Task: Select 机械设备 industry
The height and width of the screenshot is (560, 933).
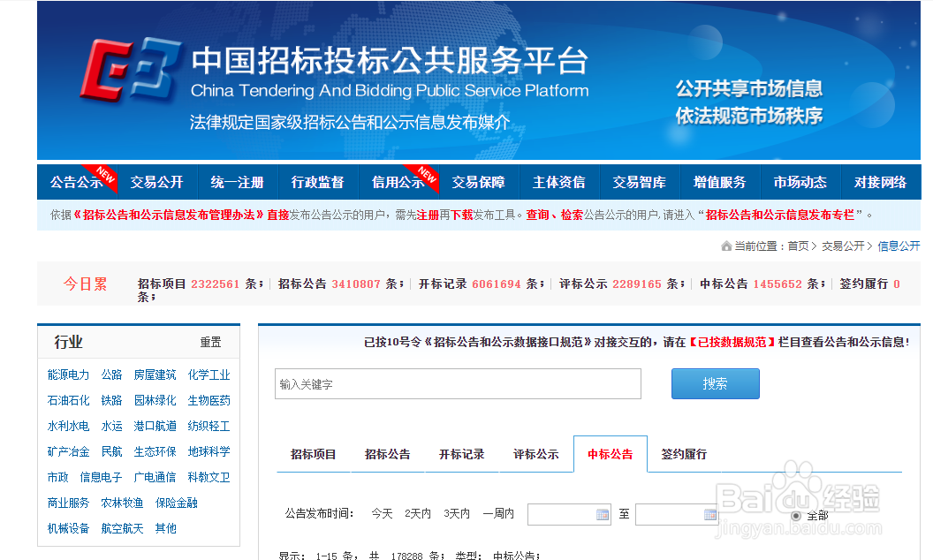Action: click(68, 528)
